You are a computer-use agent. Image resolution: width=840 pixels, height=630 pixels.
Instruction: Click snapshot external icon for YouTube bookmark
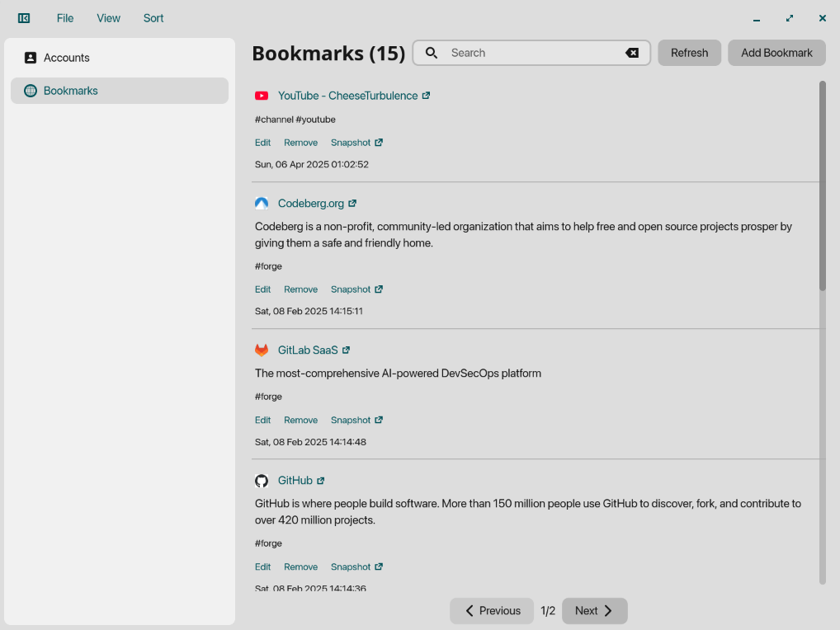tap(379, 143)
